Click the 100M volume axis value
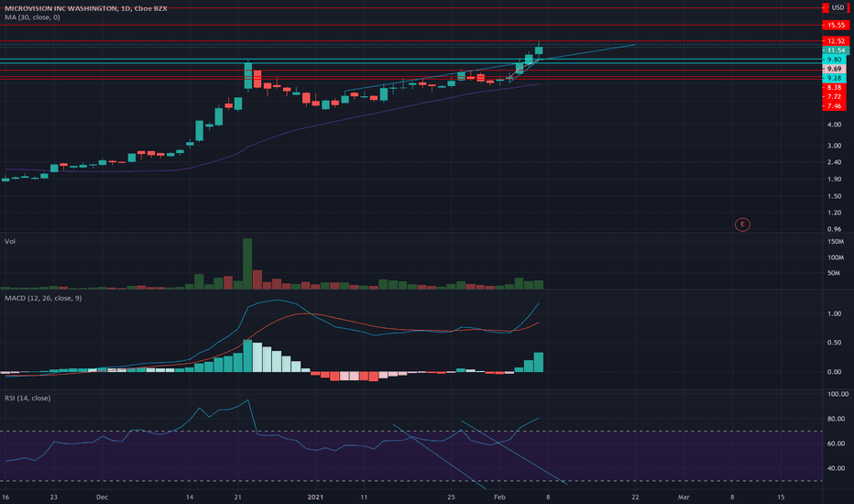Viewport: 854px width, 504px height. (836, 257)
